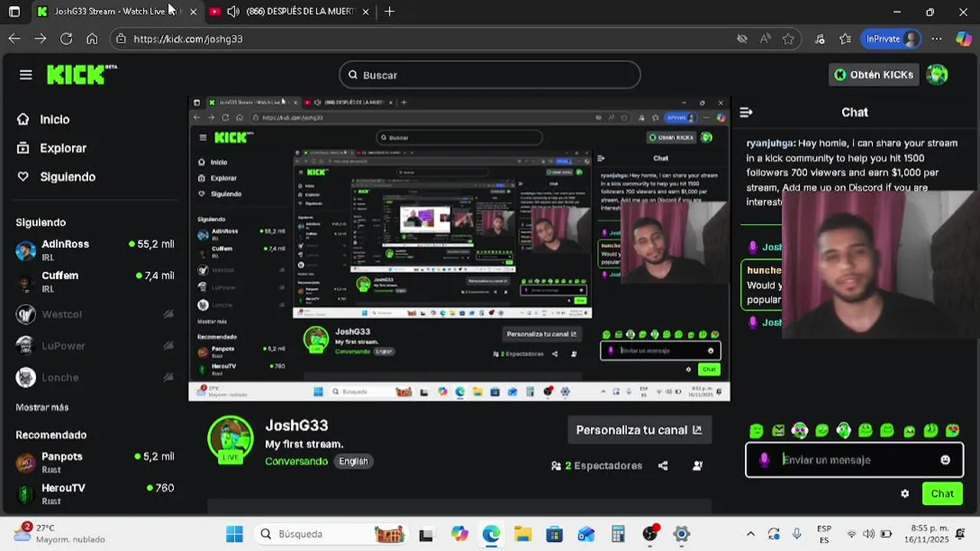
Task: Click the follow user icon next to share
Action: (x=697, y=465)
